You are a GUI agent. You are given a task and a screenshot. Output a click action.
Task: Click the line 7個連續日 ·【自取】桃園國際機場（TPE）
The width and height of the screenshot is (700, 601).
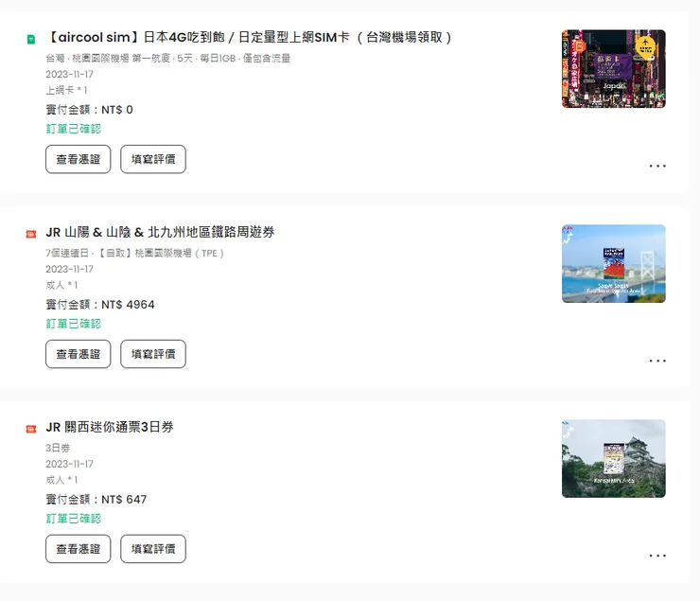click(135, 253)
